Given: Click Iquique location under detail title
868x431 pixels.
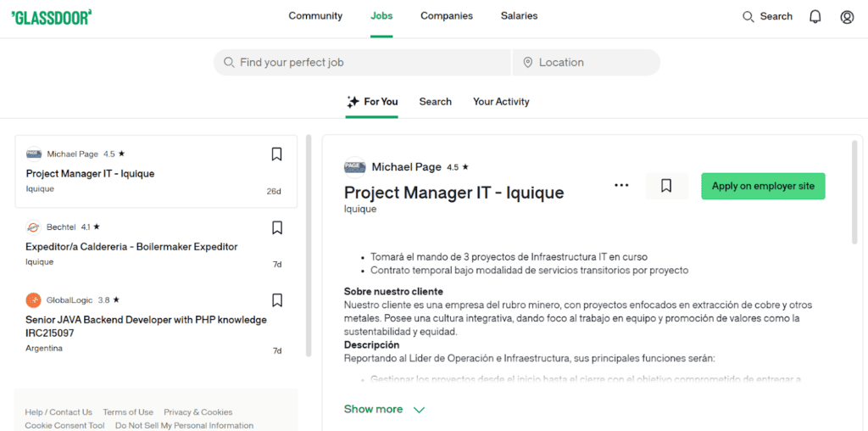Looking at the screenshot, I should click(x=360, y=209).
